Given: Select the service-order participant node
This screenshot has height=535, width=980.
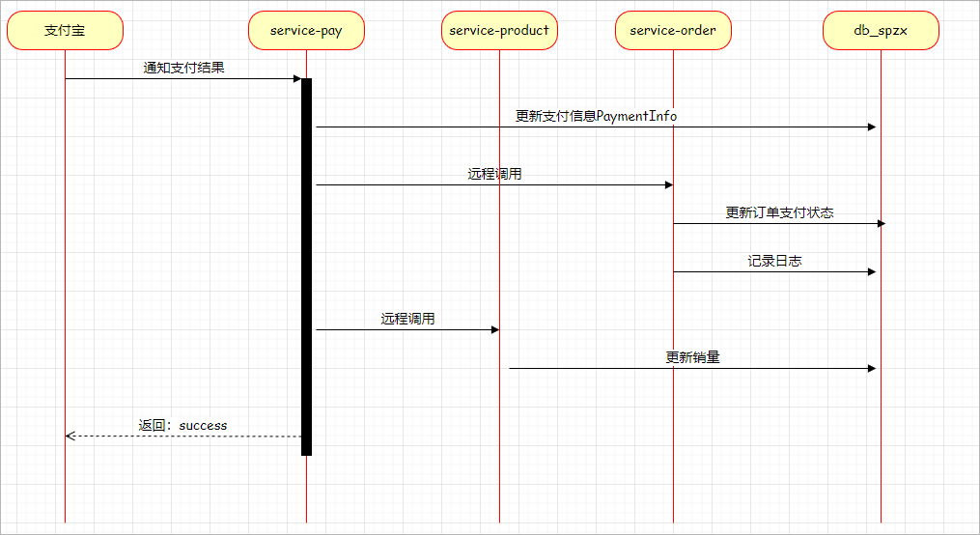Looking at the screenshot, I should click(x=673, y=31).
